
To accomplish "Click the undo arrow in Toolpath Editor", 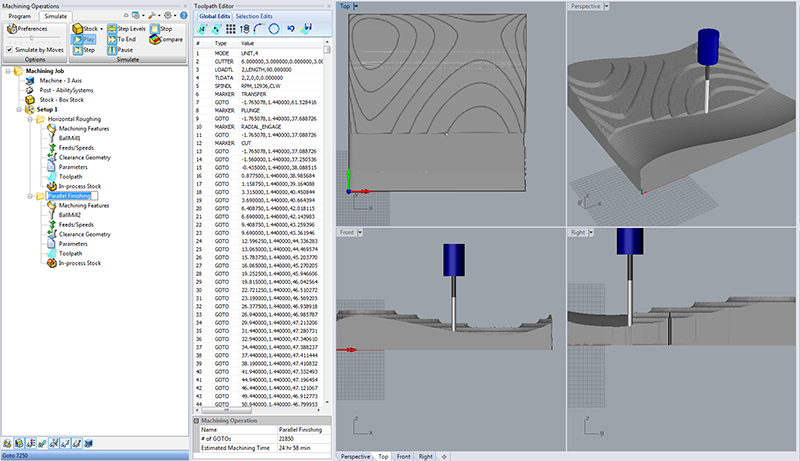I will [x=292, y=29].
